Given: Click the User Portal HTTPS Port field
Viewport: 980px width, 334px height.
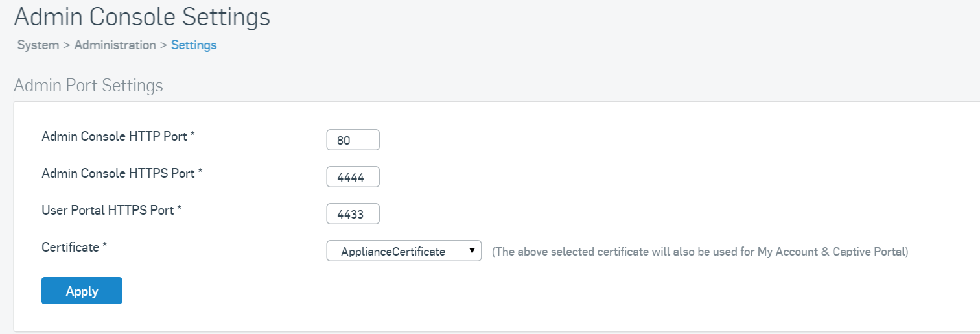Looking at the screenshot, I should pos(353,214).
